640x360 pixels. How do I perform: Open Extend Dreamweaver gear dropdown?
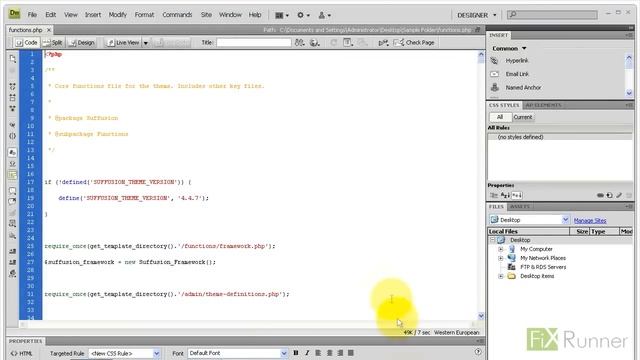click(303, 15)
